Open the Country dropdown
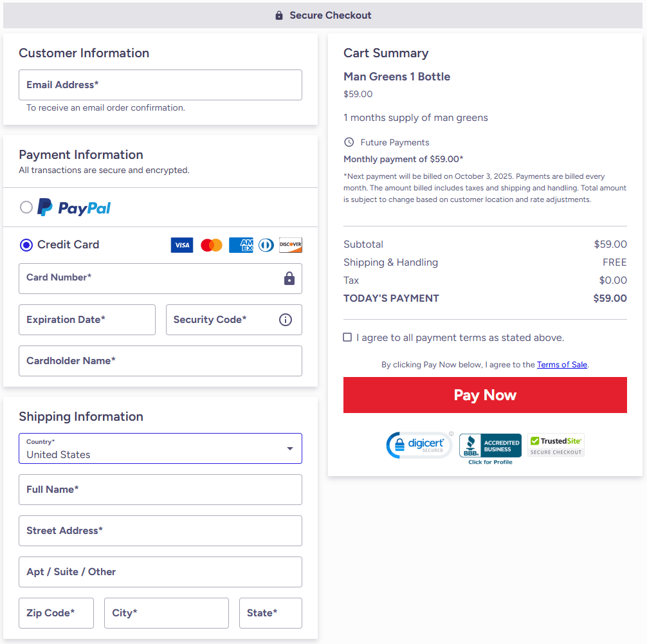This screenshot has height=644, width=647. coord(160,448)
